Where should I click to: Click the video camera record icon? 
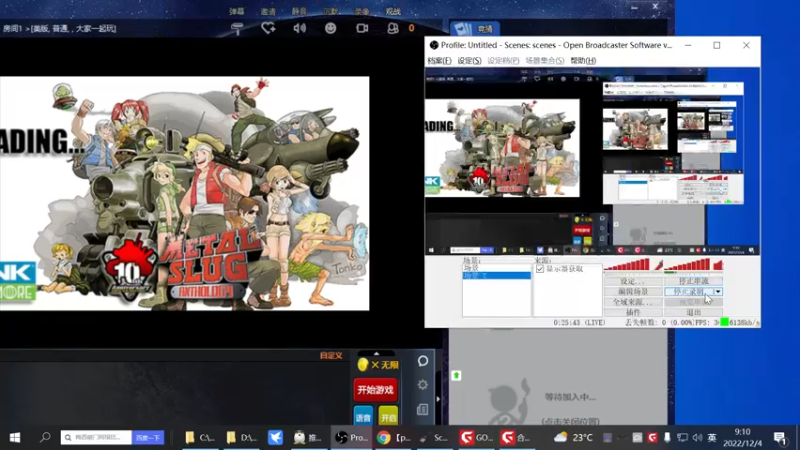(362, 28)
